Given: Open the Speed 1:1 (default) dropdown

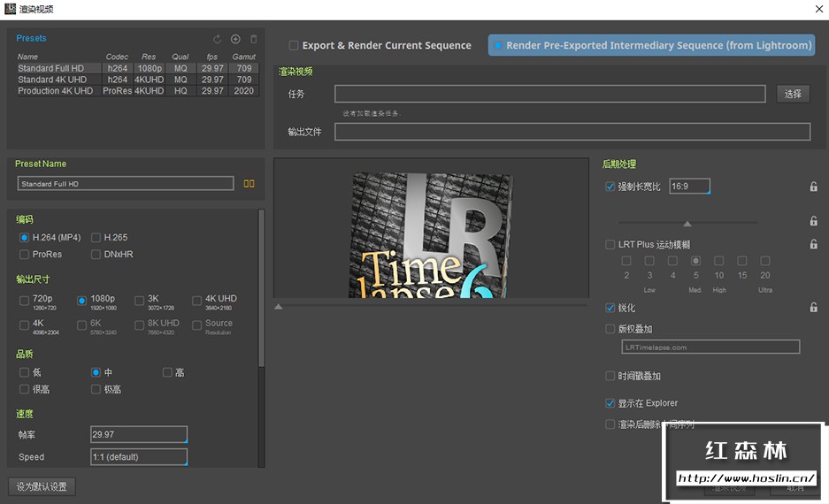Looking at the screenshot, I should click(139, 457).
